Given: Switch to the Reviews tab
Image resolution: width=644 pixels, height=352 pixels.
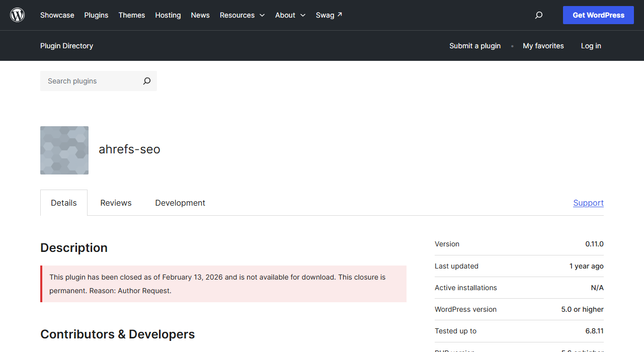Looking at the screenshot, I should click(x=116, y=203).
